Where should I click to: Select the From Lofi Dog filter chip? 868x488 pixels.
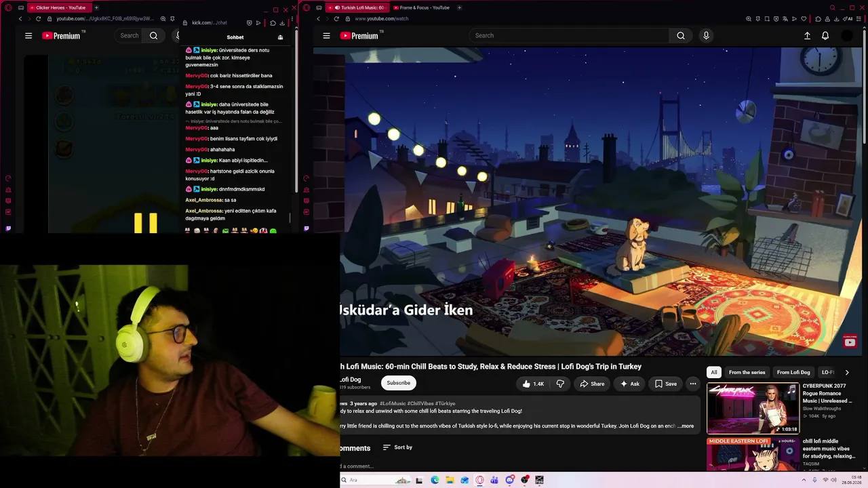click(793, 372)
